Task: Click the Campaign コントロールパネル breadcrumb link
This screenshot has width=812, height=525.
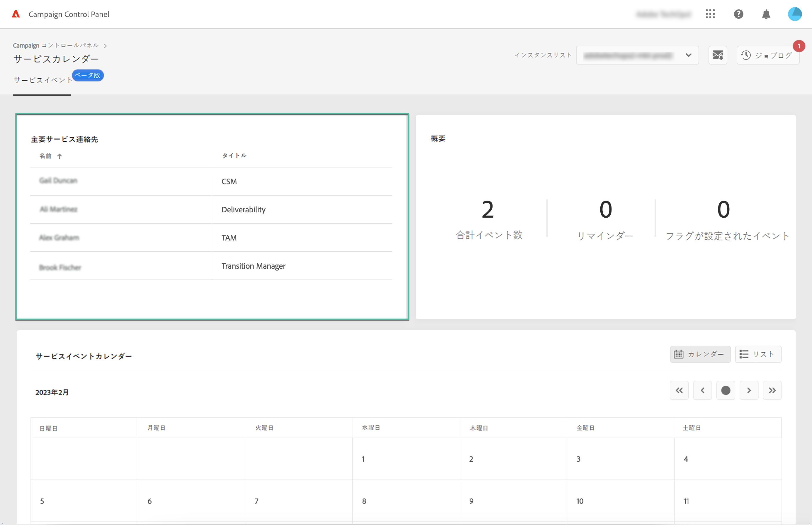Action: coord(55,45)
